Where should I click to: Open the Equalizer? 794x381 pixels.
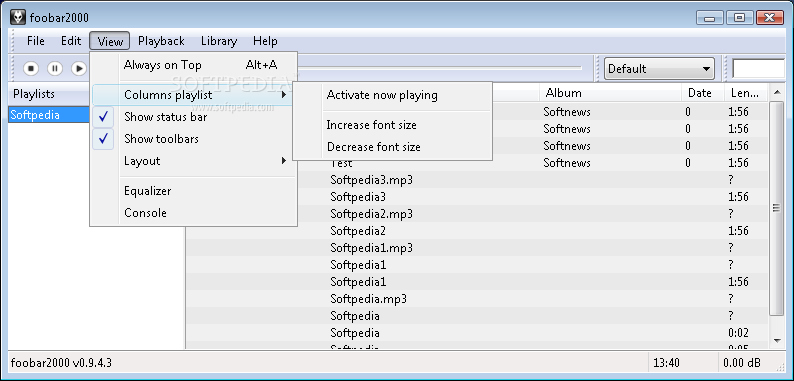193,191
